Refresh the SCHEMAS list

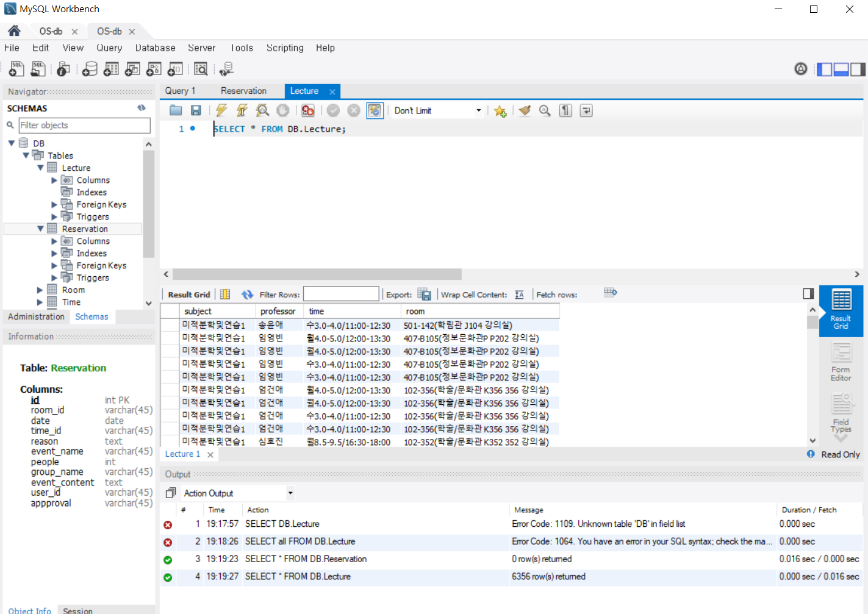[142, 108]
